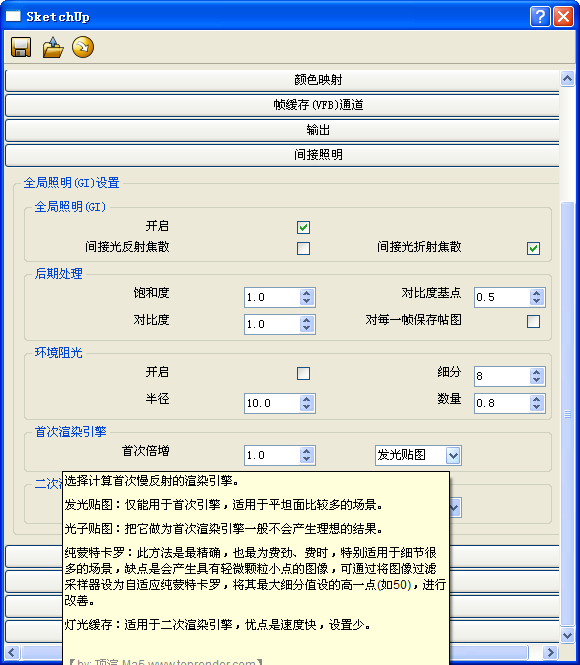Viewport: 580px width, 665px height.
Task: Open the 输出 rollout section
Action: tap(282, 130)
